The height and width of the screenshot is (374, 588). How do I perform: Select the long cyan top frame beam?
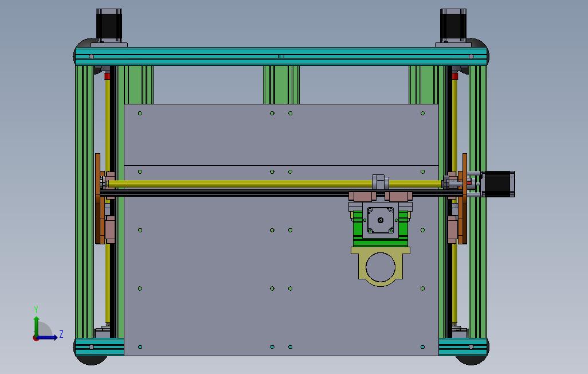pyautogui.click(x=281, y=57)
